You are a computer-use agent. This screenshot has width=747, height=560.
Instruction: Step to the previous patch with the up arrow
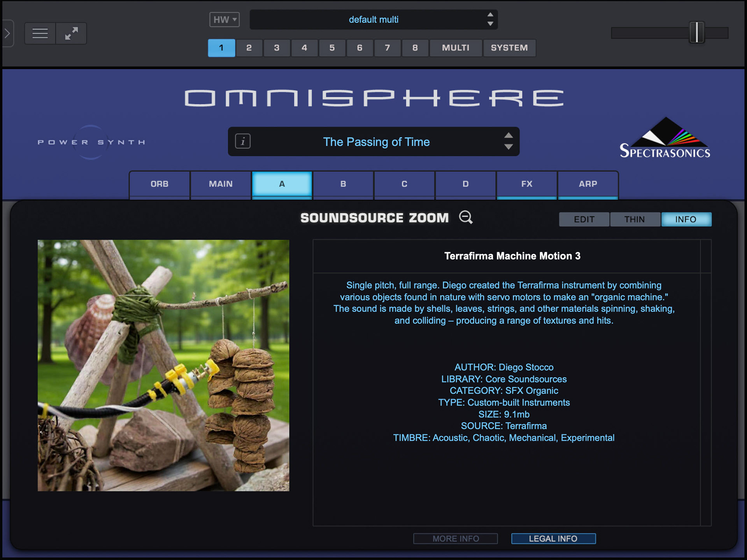(508, 136)
